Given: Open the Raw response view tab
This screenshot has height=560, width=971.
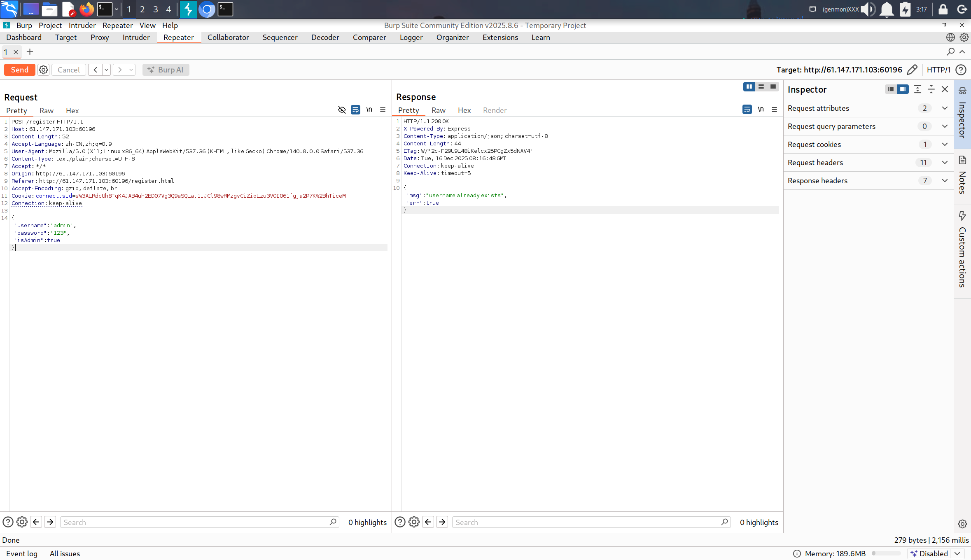Looking at the screenshot, I should point(438,110).
